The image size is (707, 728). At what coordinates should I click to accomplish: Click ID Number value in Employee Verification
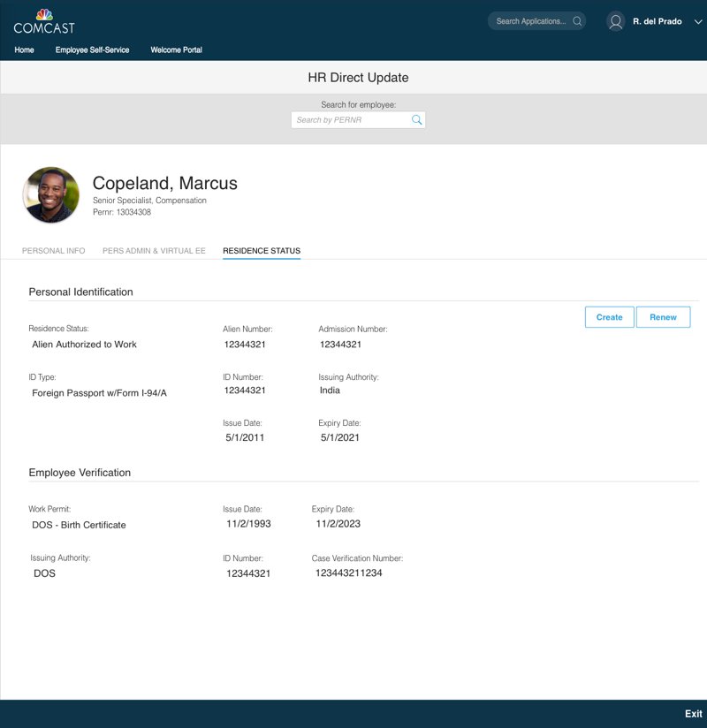(x=248, y=573)
